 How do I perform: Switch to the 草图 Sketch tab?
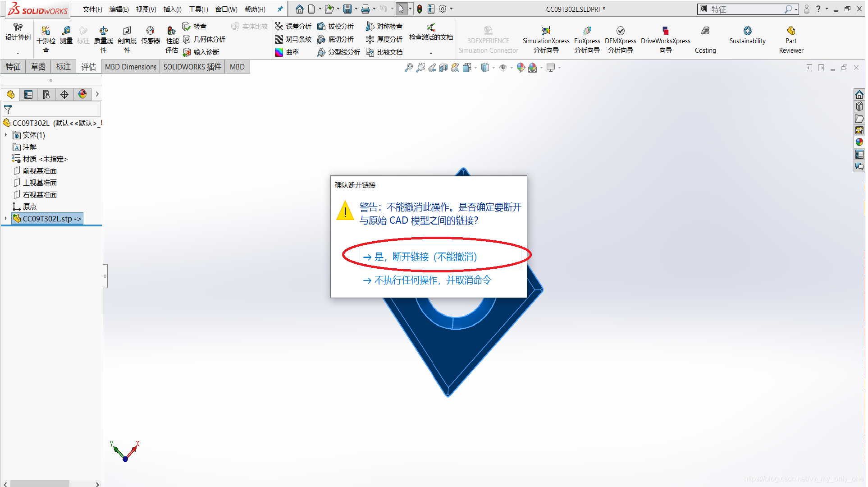(38, 67)
